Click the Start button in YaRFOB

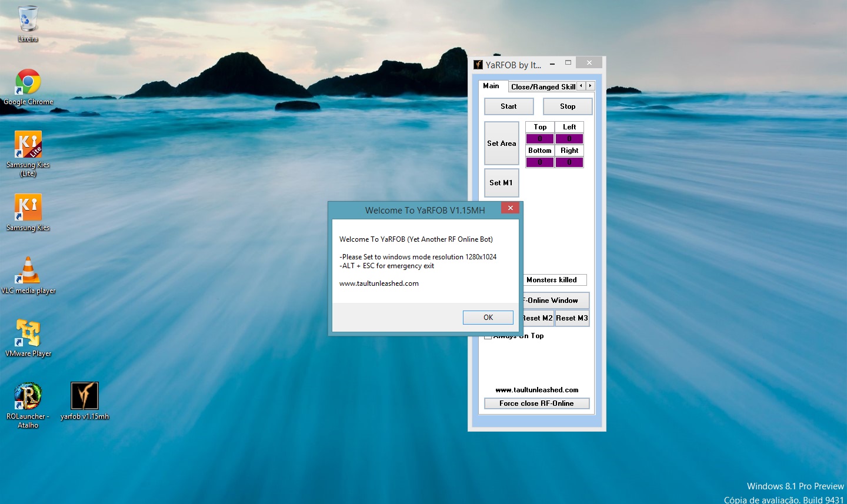(x=509, y=106)
